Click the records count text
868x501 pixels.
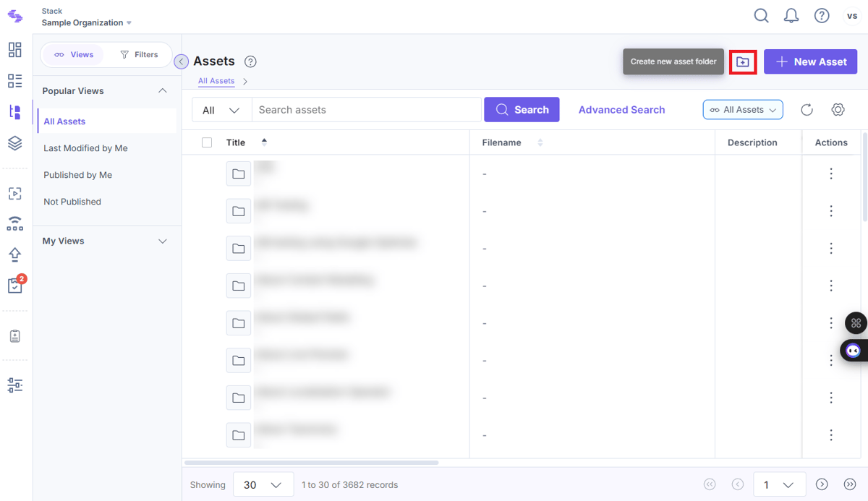click(x=349, y=484)
